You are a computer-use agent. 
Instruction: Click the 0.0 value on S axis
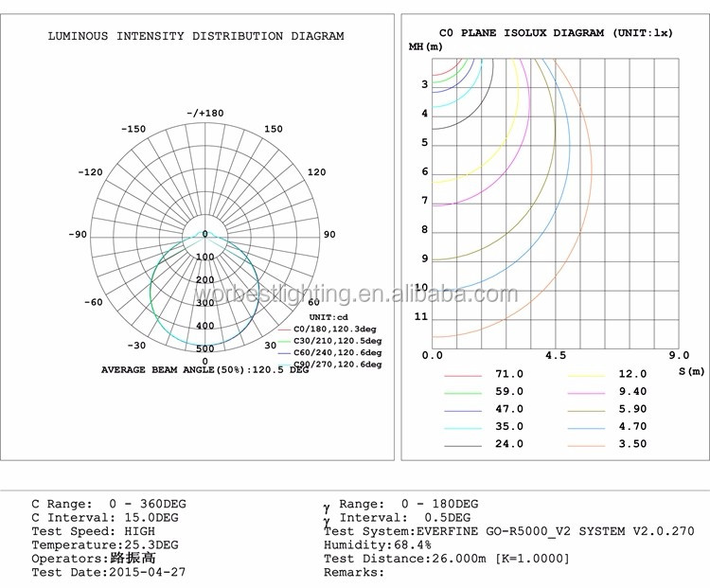coord(432,355)
